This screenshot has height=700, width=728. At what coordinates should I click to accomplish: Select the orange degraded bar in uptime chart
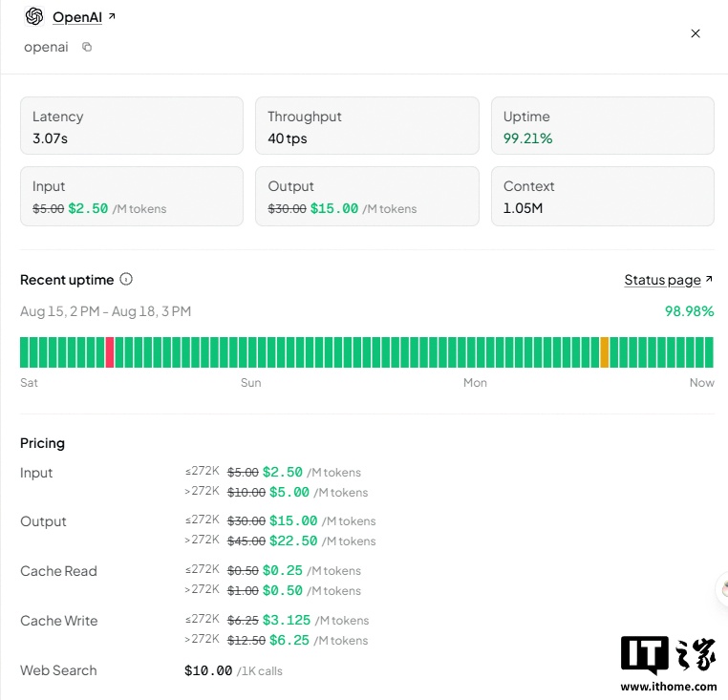pyautogui.click(x=604, y=352)
